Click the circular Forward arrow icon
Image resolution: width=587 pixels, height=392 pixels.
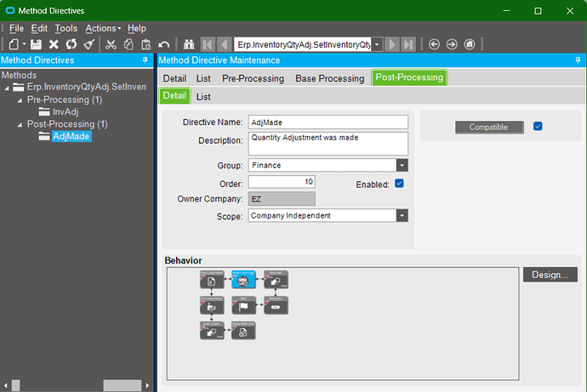452,44
